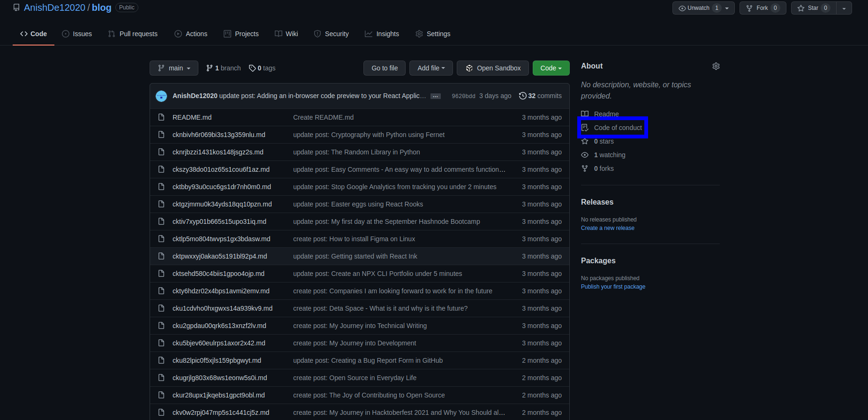868x420 pixels.
Task: Open commit 'Easter eggs using React Rooks'
Action: tap(358, 204)
